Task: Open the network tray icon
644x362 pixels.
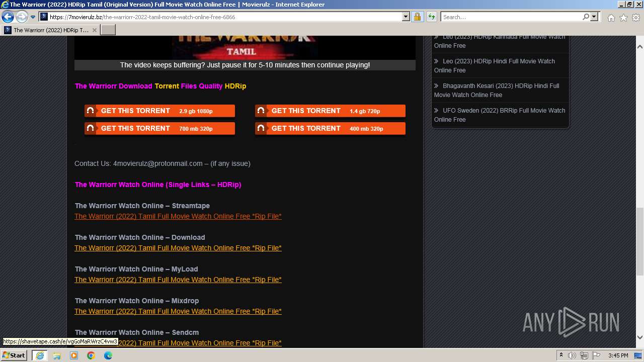Action: click(x=584, y=355)
